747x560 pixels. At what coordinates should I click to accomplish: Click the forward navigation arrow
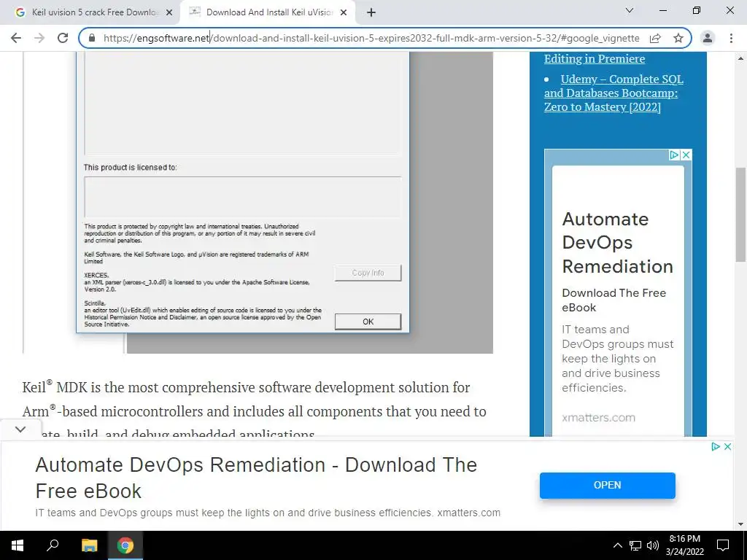[39, 38]
